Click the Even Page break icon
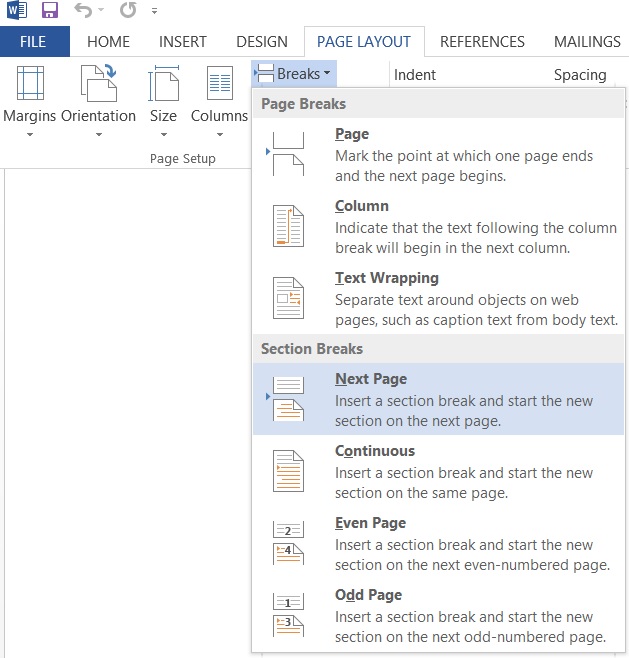 click(288, 543)
